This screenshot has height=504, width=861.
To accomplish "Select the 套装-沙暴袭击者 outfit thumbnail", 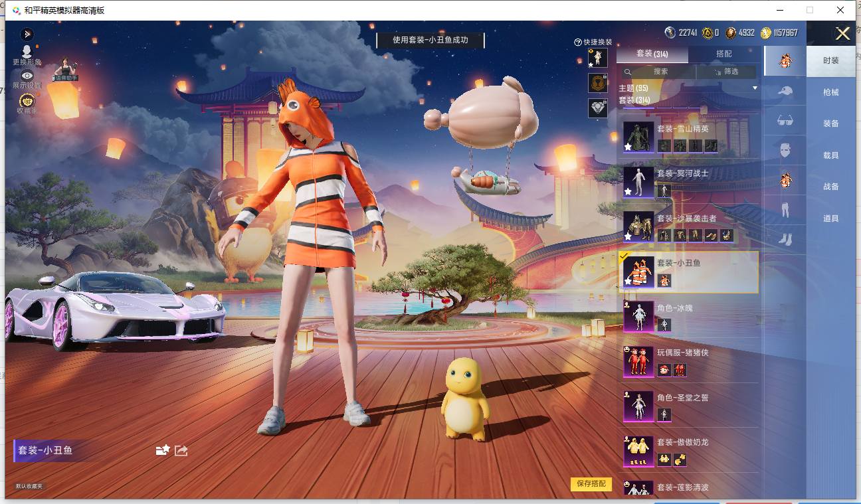I will (638, 226).
